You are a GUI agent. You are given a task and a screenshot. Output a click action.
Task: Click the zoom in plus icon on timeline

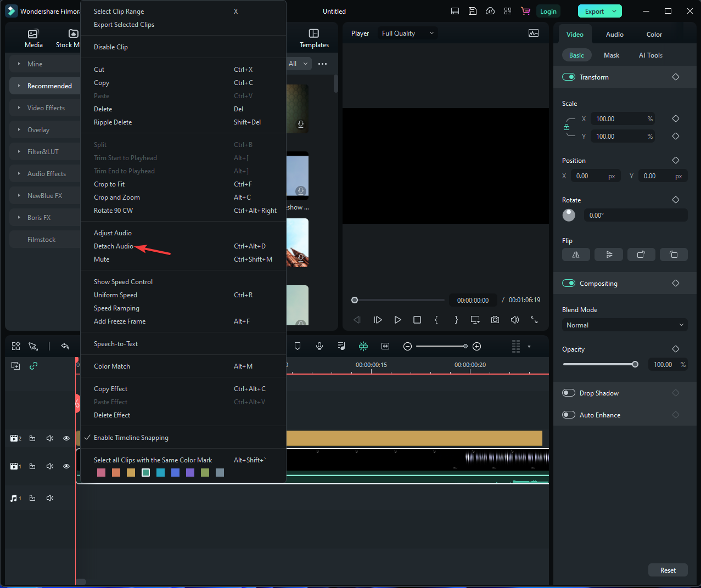coord(477,346)
